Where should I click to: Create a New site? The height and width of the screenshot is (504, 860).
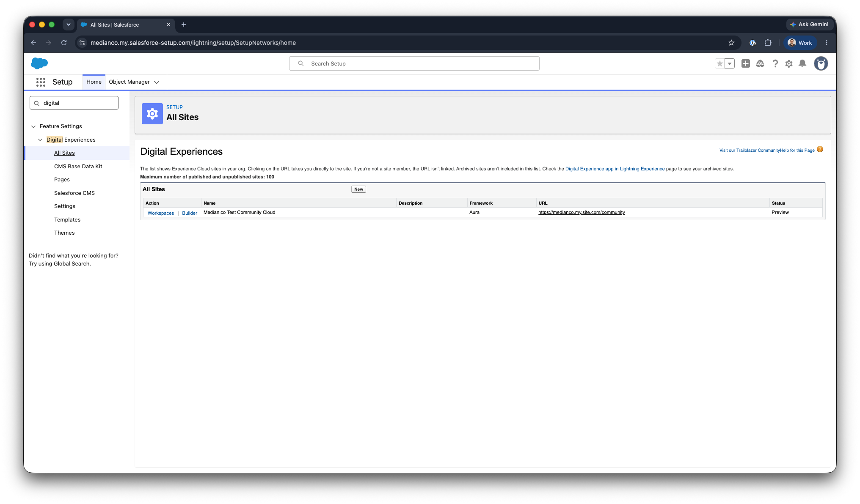tap(358, 189)
